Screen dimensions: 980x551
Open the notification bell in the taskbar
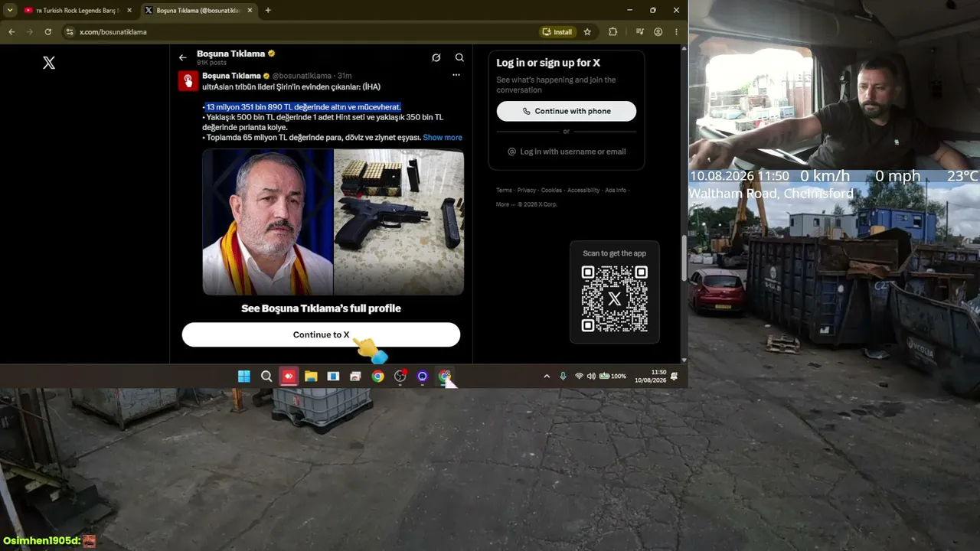coord(675,377)
